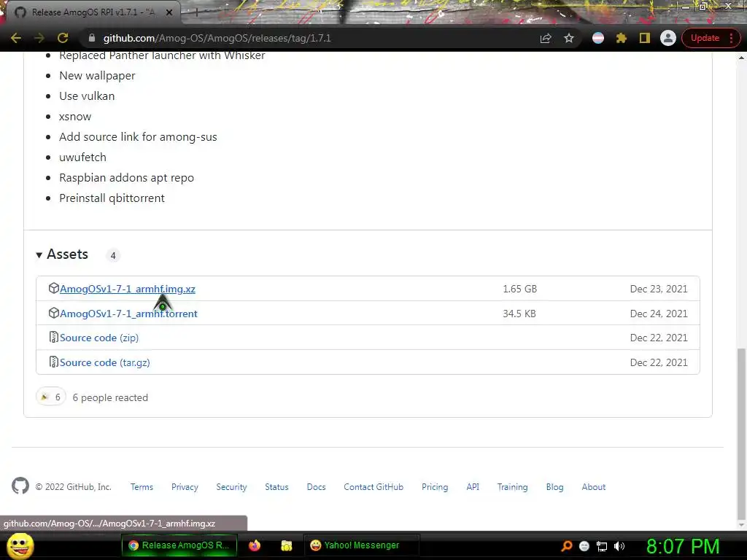The height and width of the screenshot is (560, 747).
Task: Open the Terms footer link
Action: 142,487
